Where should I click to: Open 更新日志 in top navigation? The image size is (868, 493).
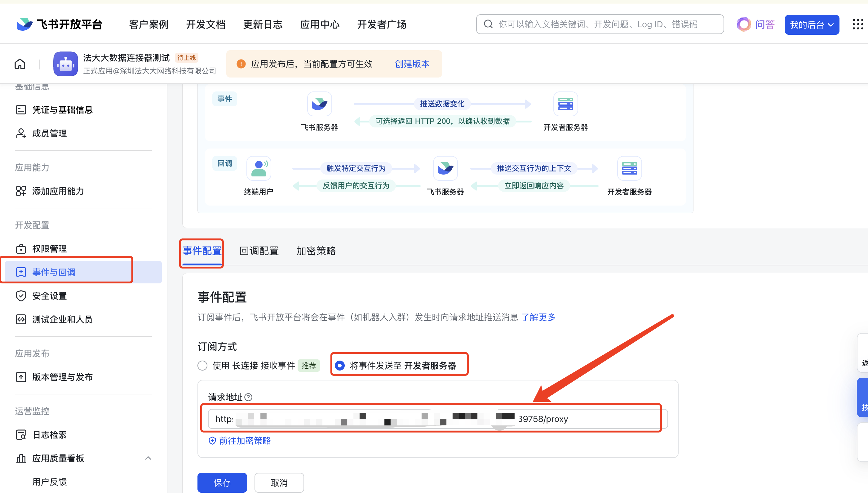coord(263,24)
